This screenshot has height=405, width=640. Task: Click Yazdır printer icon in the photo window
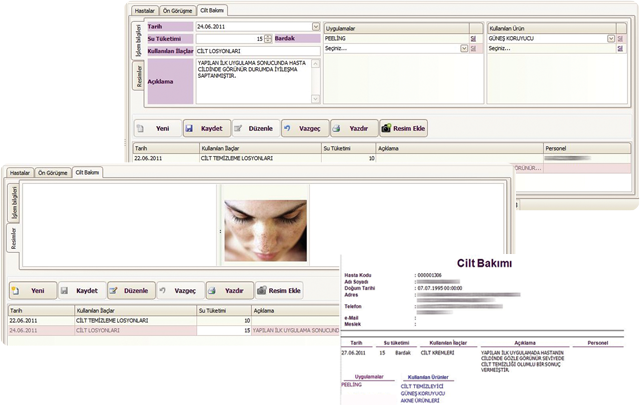(214, 291)
